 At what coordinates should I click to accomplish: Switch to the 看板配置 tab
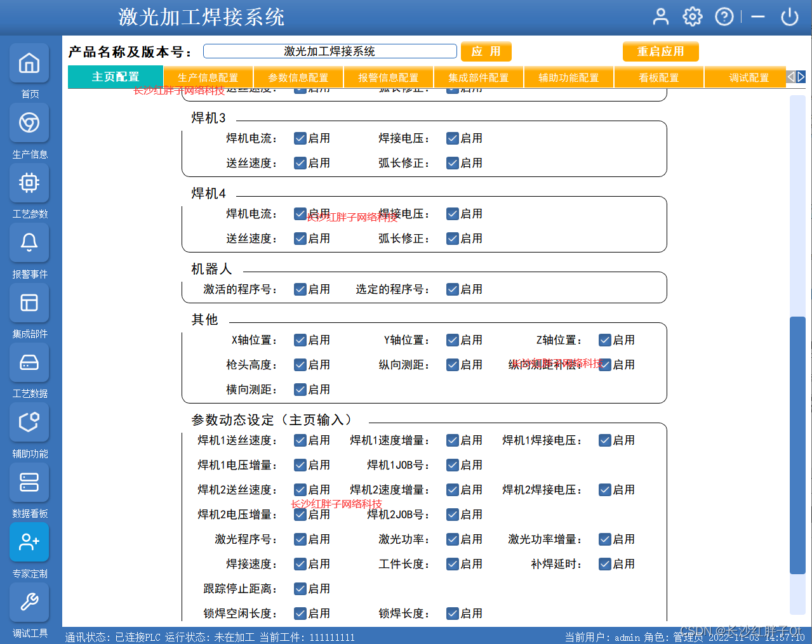pyautogui.click(x=659, y=77)
